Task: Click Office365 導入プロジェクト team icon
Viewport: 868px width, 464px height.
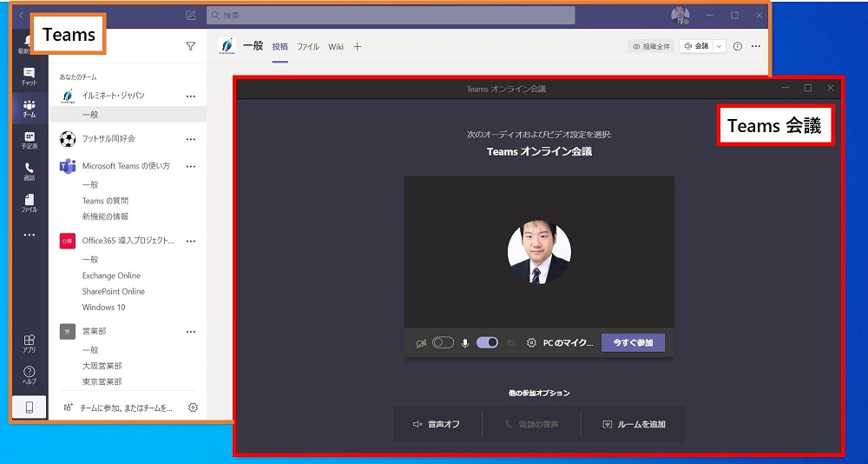Action: 68,242
